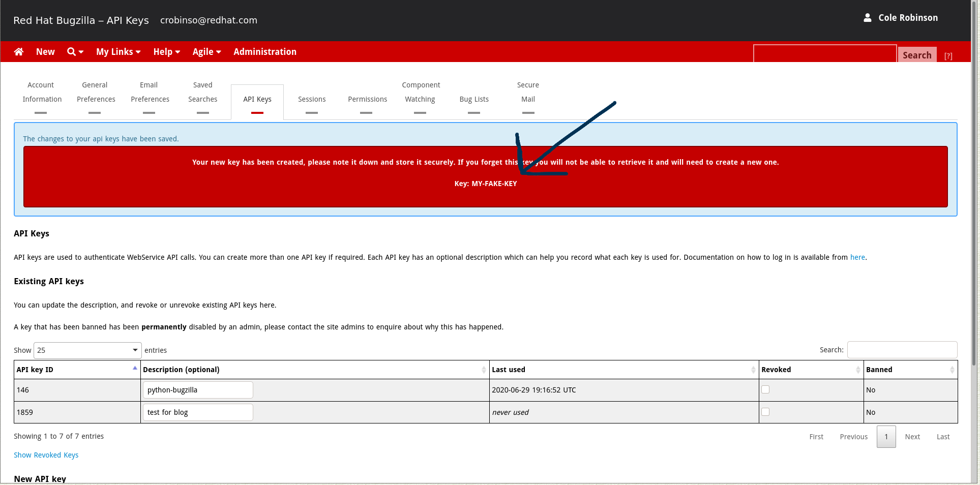Open the search magnifier dropdown
This screenshot has width=980, height=485.
pyautogui.click(x=75, y=52)
